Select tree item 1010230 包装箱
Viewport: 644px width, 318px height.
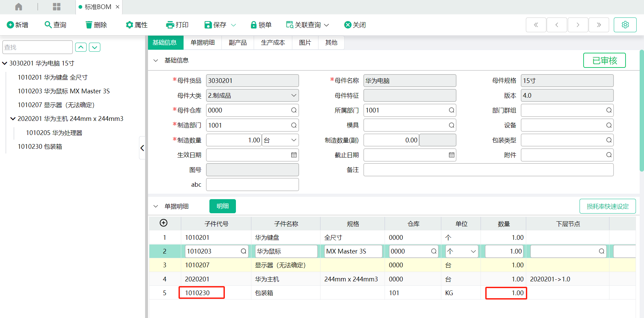click(x=40, y=146)
